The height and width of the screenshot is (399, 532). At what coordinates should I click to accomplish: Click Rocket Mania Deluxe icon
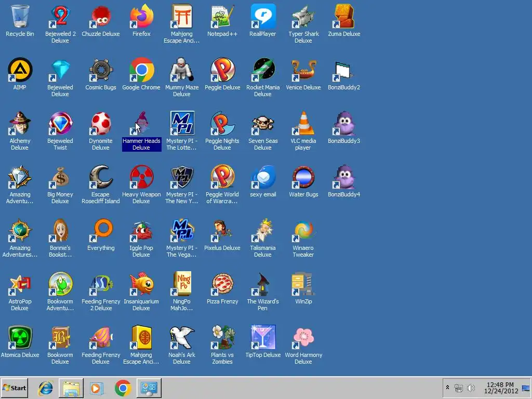pos(263,70)
